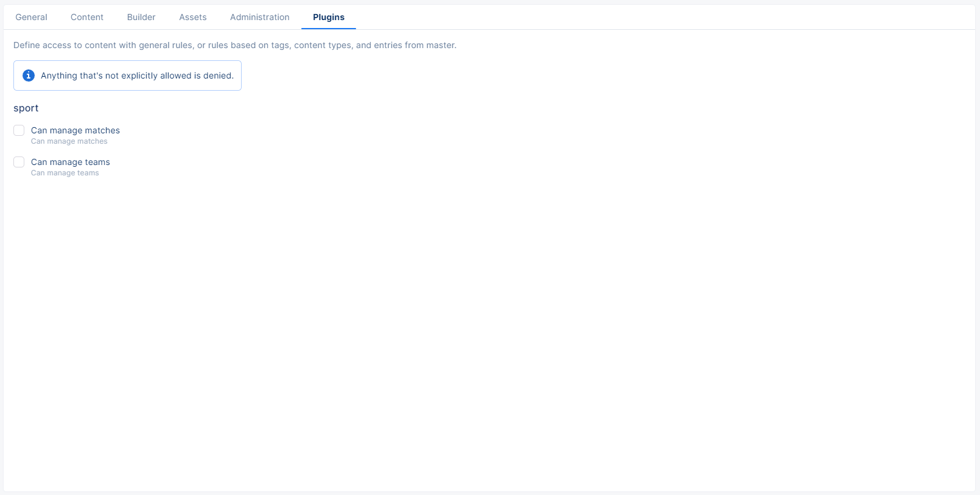The width and height of the screenshot is (980, 495).
Task: Open the General tab
Action: pos(31,17)
